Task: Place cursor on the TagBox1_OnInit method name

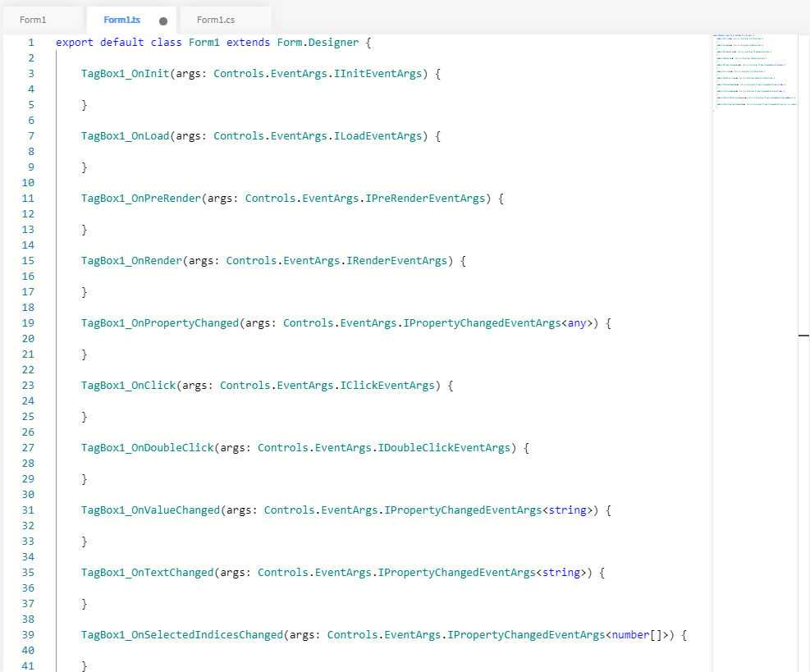Action: coord(125,73)
